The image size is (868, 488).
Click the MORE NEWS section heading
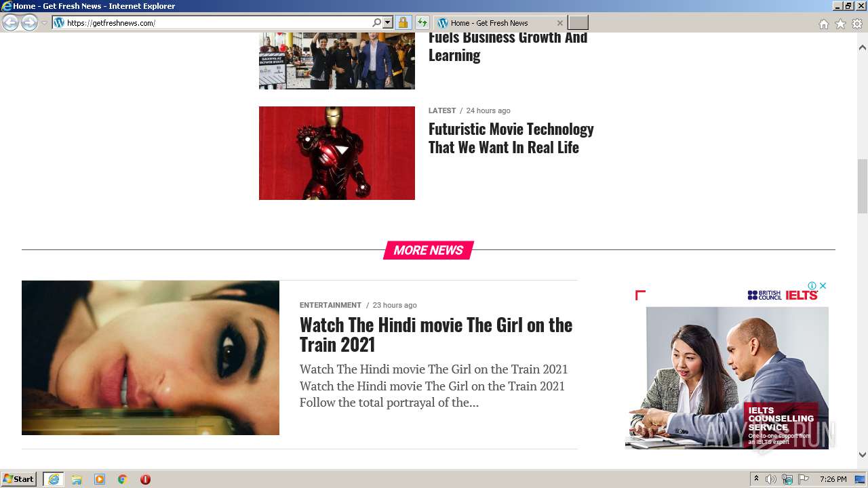click(x=429, y=250)
